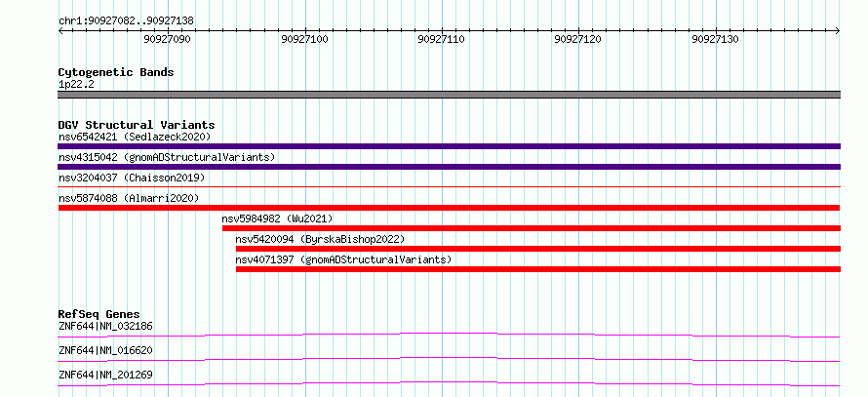Open the nsv4071397 (gnomADStructuralVariants) label
The width and height of the screenshot is (868, 397).
tap(343, 259)
